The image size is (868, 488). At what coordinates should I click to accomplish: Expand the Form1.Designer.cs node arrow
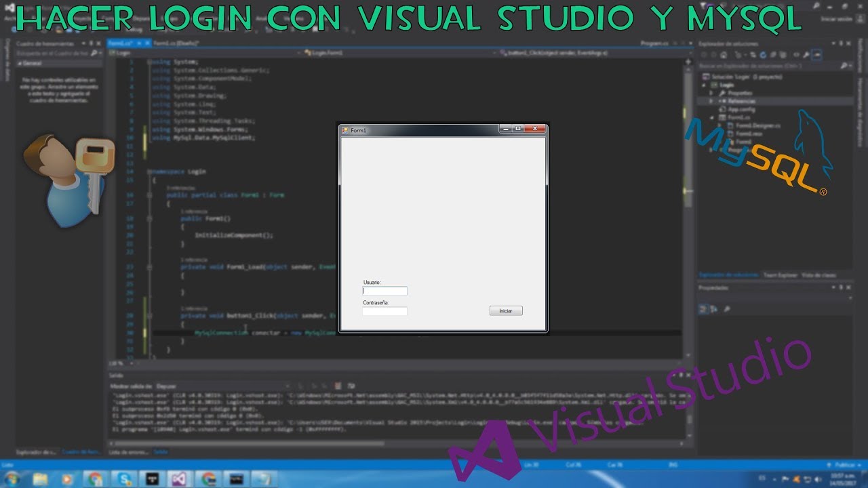click(721, 125)
